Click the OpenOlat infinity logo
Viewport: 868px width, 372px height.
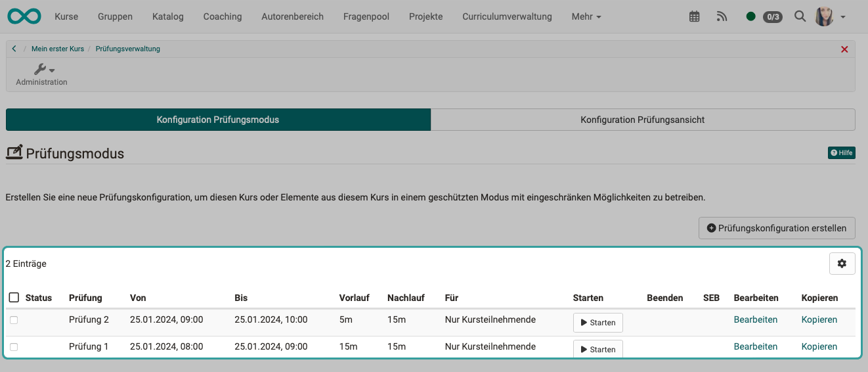[24, 16]
